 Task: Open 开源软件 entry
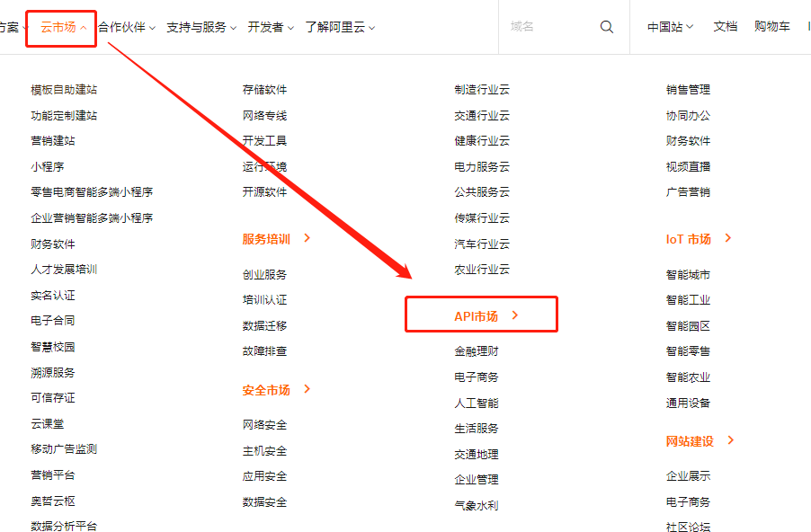coord(264,191)
